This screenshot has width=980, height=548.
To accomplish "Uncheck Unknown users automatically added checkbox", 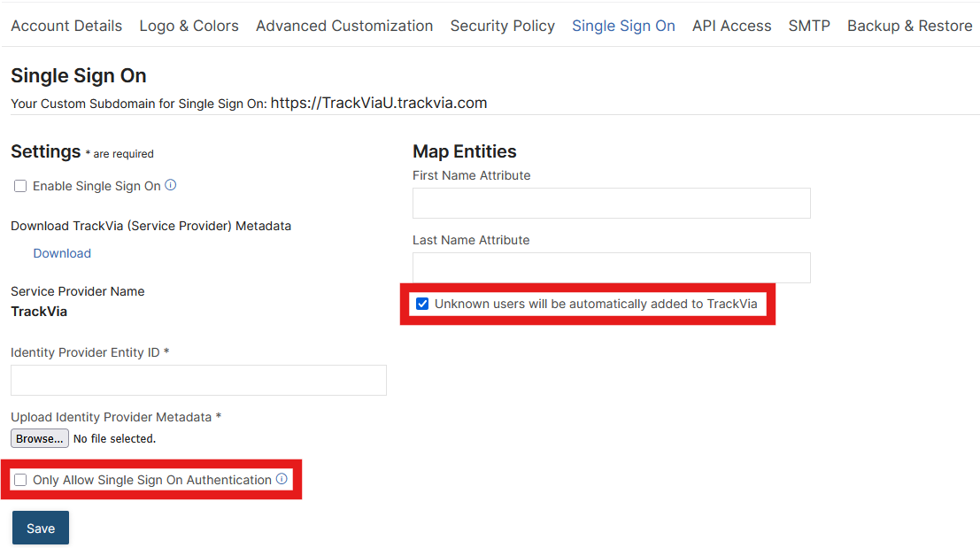I will (422, 304).
